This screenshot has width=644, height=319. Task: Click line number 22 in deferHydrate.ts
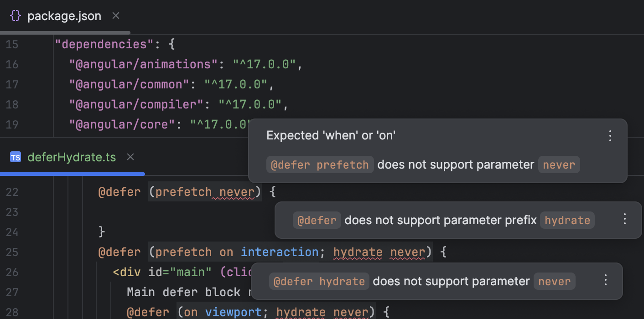tap(12, 192)
